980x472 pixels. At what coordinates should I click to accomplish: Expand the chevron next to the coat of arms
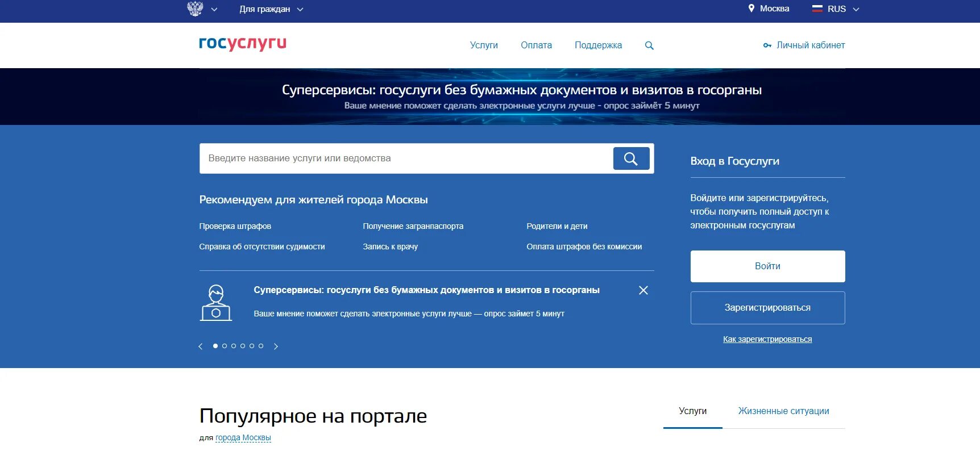(x=214, y=9)
